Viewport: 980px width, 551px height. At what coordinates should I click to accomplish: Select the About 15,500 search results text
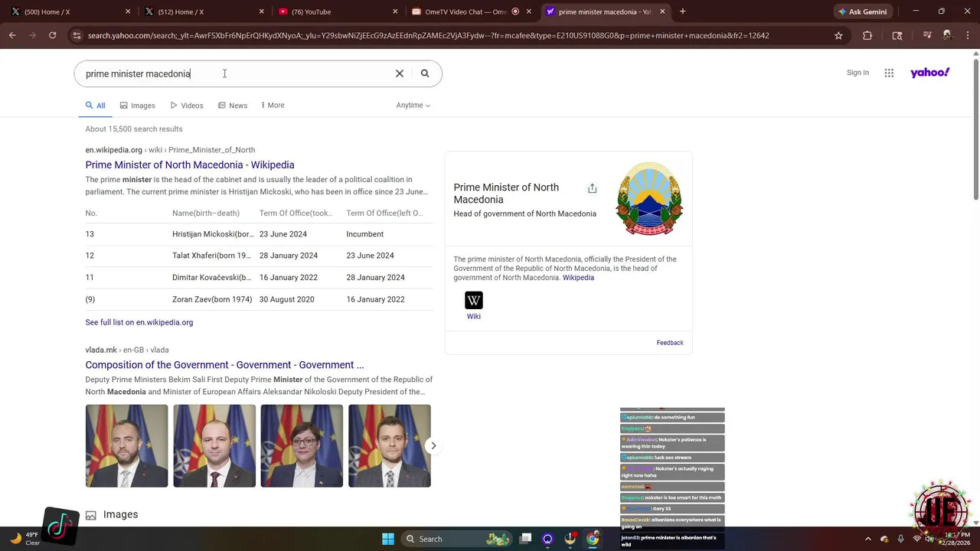[x=134, y=129]
